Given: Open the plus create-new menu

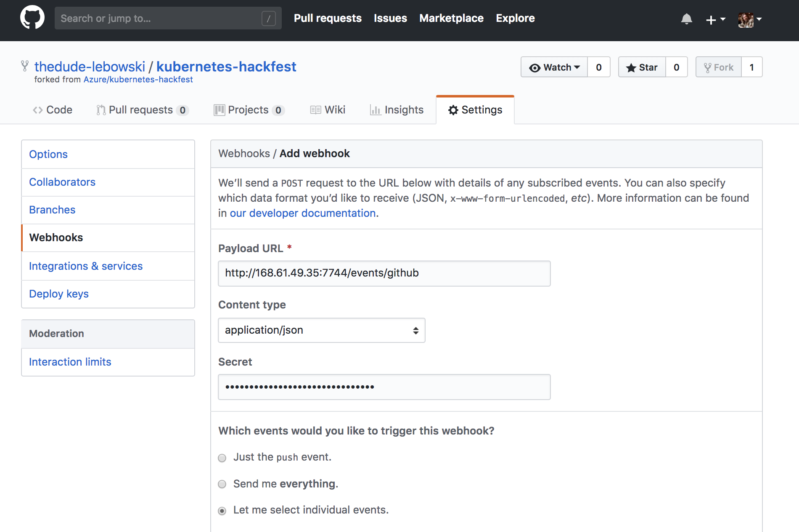Looking at the screenshot, I should pyautogui.click(x=715, y=19).
